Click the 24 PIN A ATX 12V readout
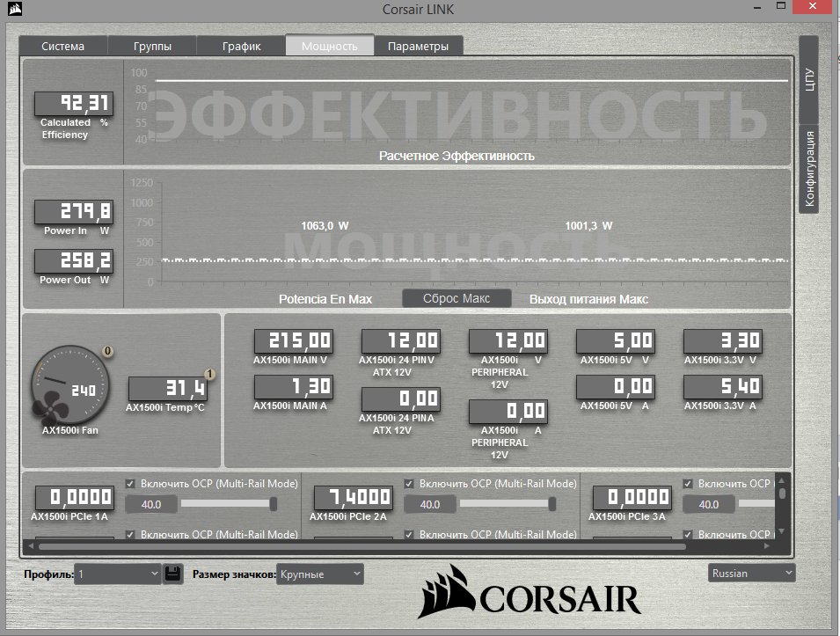Viewport: 840px width, 636px height. [401, 399]
